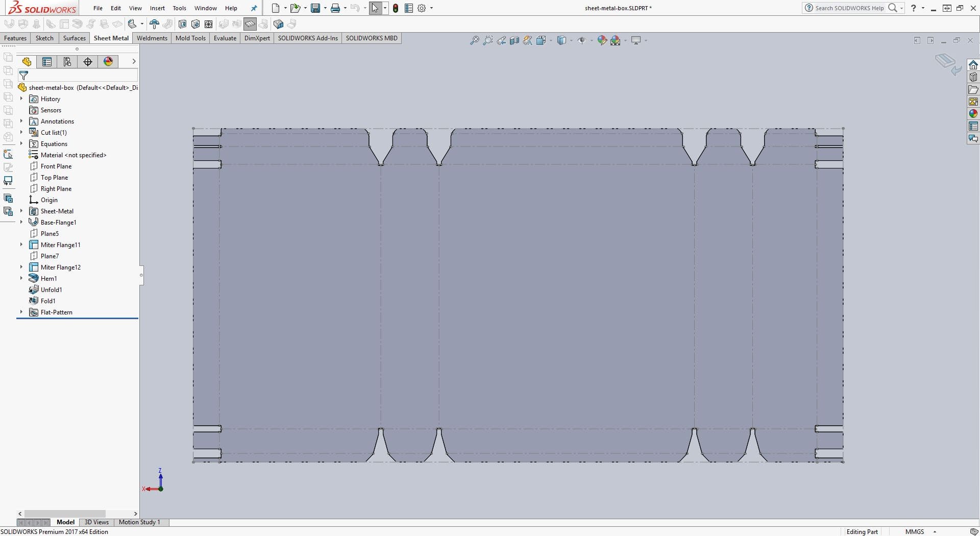Expand the Annotations tree node

pos(21,121)
